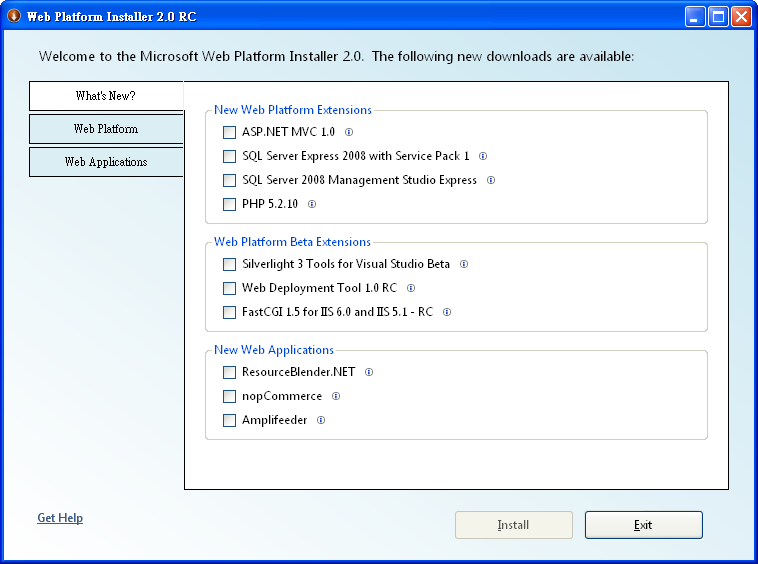Check Silverlight 3 Tools for Visual Studio Beta
Viewport: 758px width, 564px height.
click(229, 264)
